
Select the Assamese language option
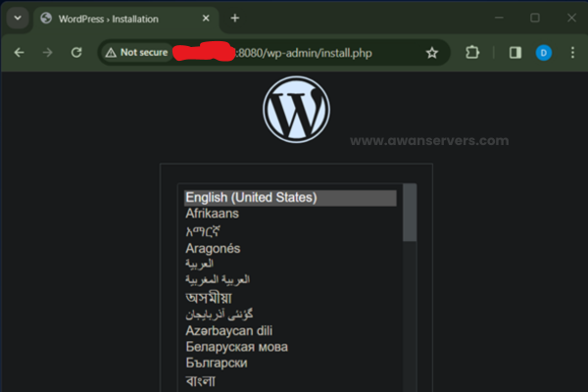coord(290,298)
